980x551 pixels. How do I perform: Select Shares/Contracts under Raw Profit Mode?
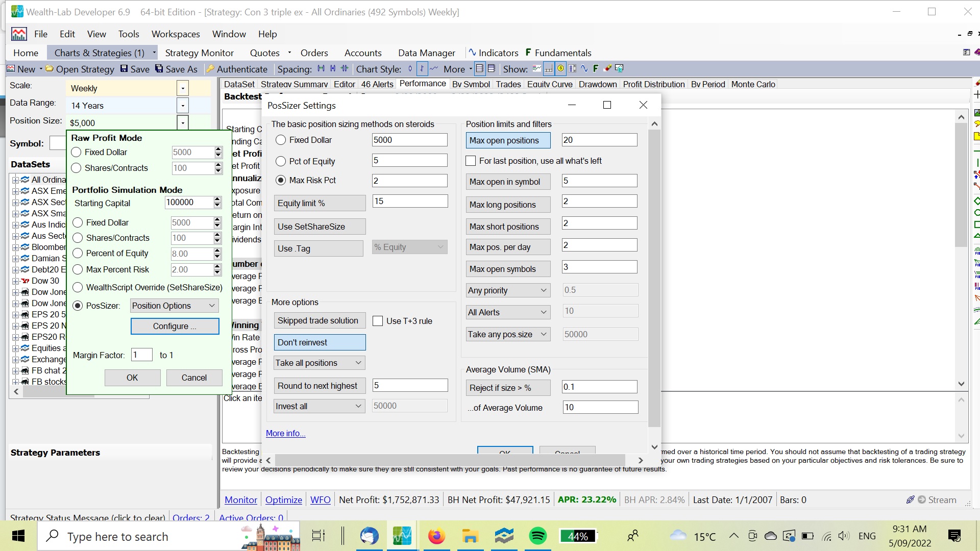[x=77, y=168]
